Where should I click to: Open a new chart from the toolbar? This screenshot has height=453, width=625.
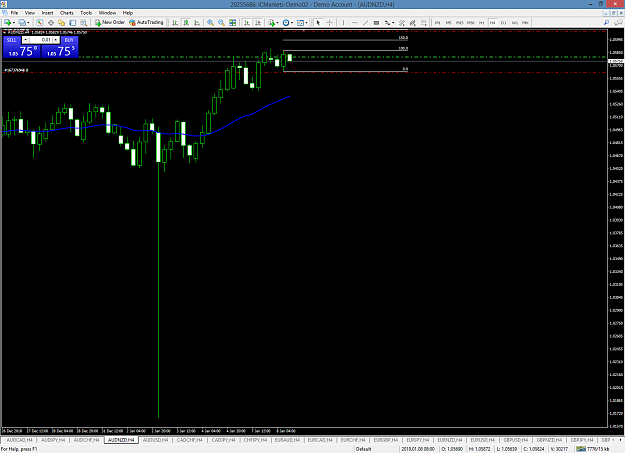tap(8, 23)
